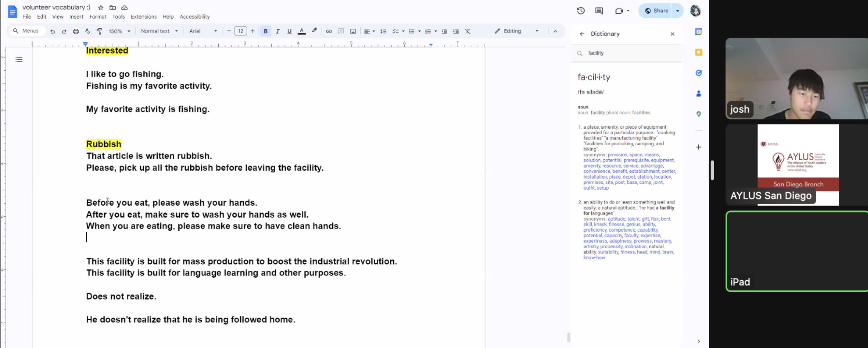Redo the last action
Screen dimensions: 868x348
(64, 31)
